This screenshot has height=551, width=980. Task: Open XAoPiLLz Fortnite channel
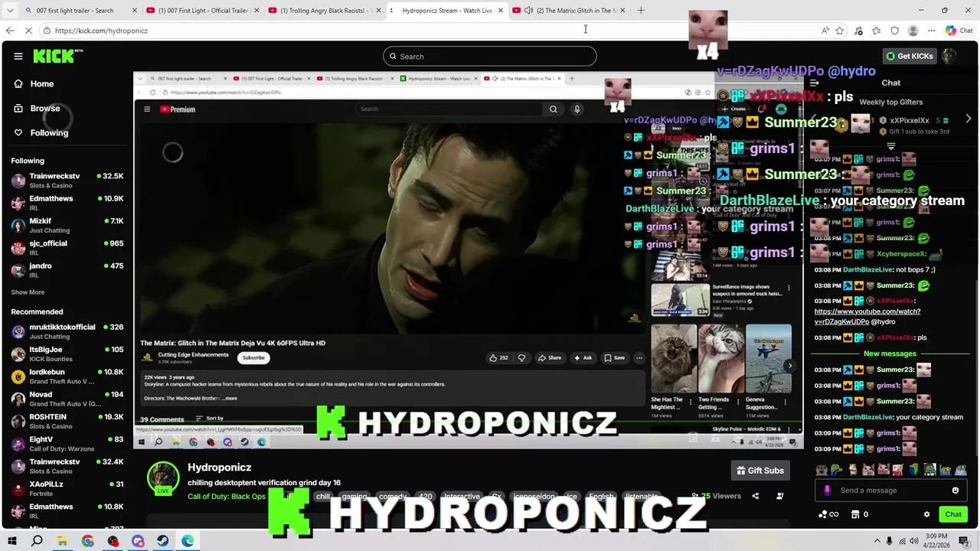click(67, 488)
